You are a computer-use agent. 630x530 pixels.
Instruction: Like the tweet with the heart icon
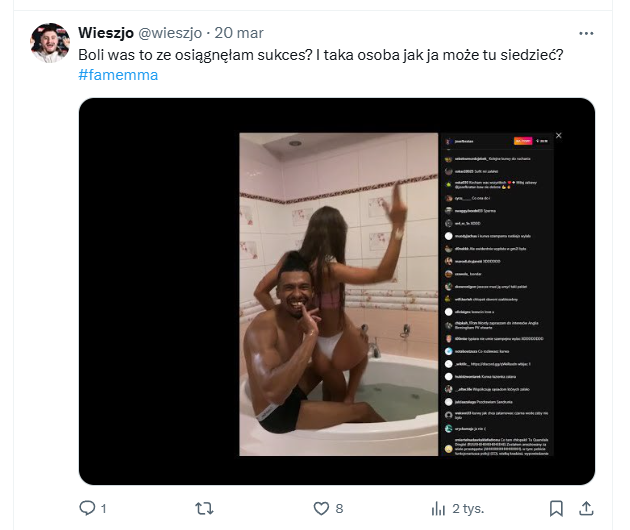319,508
